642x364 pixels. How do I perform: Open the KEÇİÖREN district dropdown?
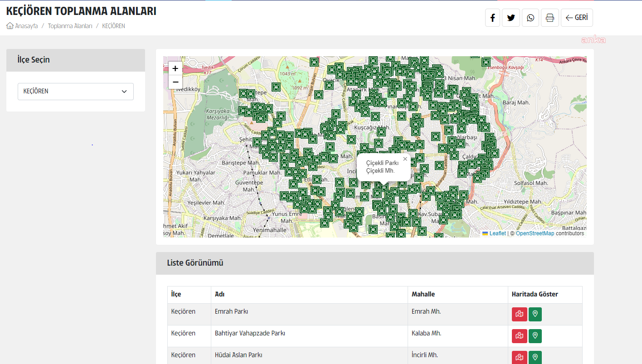coord(76,92)
